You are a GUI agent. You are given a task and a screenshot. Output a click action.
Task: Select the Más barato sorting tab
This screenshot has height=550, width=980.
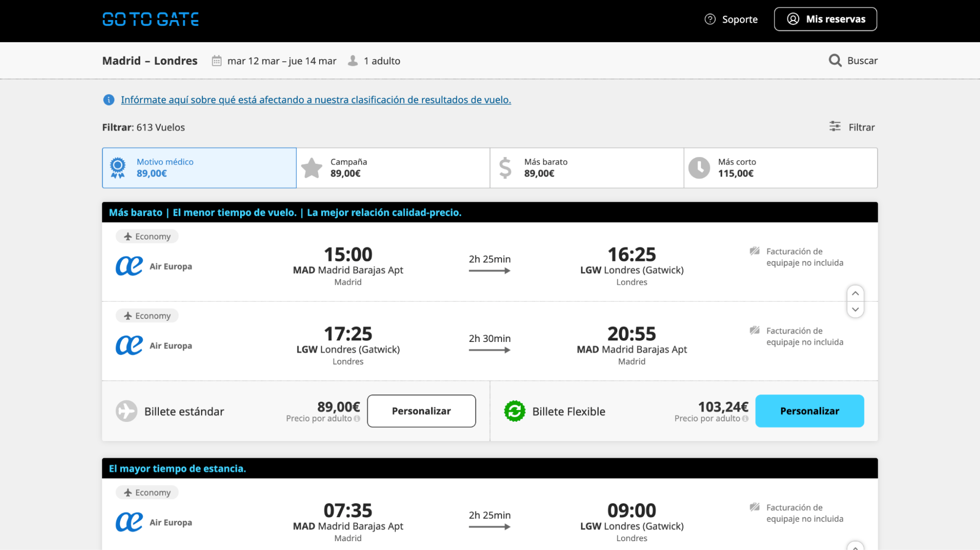point(587,168)
